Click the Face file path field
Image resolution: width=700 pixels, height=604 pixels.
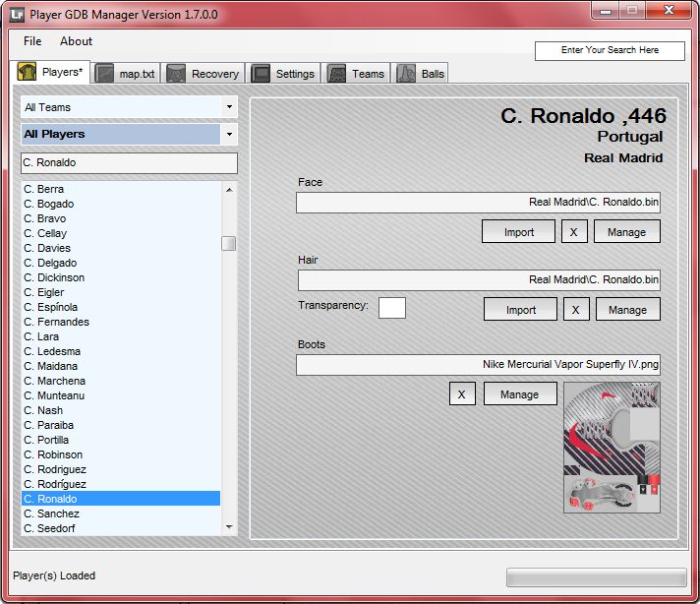(x=478, y=203)
